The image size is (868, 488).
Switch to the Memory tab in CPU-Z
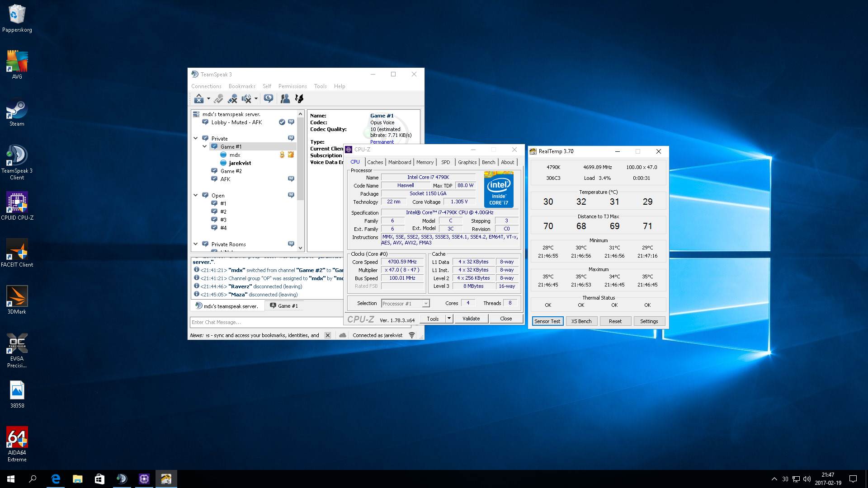[425, 162]
